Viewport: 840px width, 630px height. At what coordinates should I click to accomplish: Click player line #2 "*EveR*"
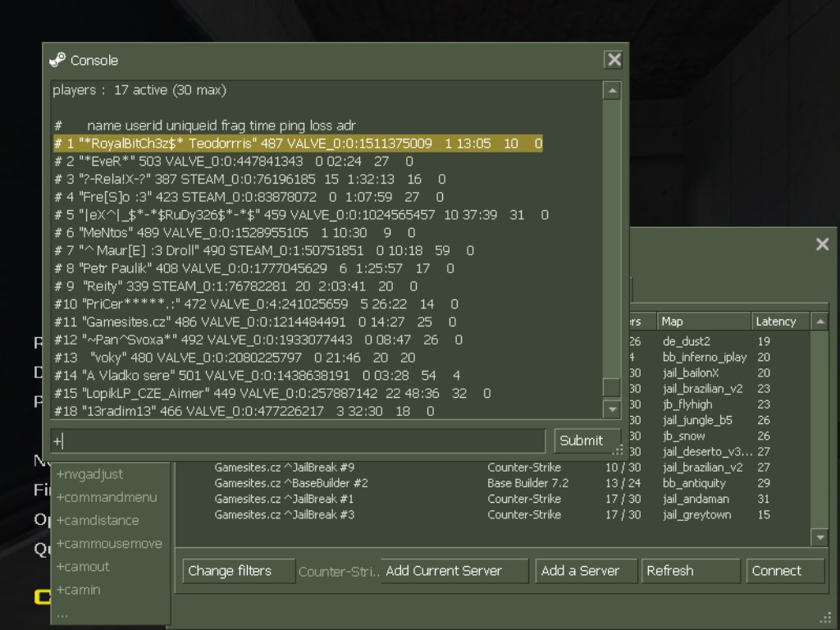point(234,162)
